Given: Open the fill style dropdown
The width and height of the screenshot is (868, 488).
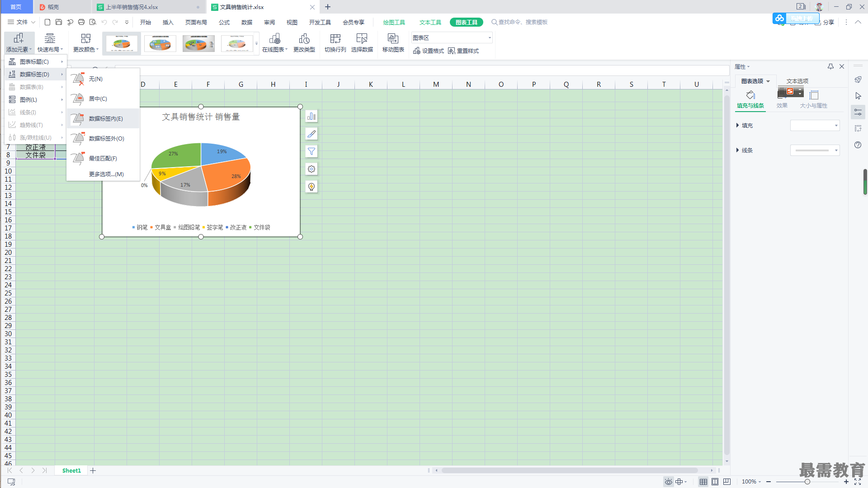Looking at the screenshot, I should 815,126.
